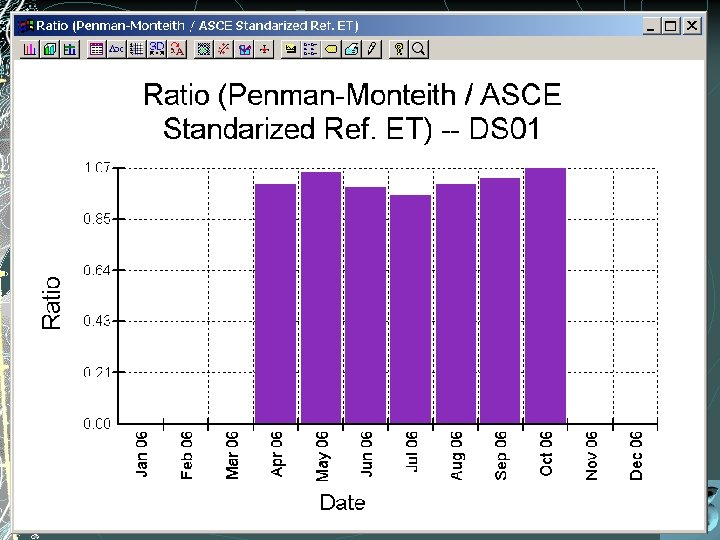Click the Apr 06 purple bar

[x=276, y=304]
